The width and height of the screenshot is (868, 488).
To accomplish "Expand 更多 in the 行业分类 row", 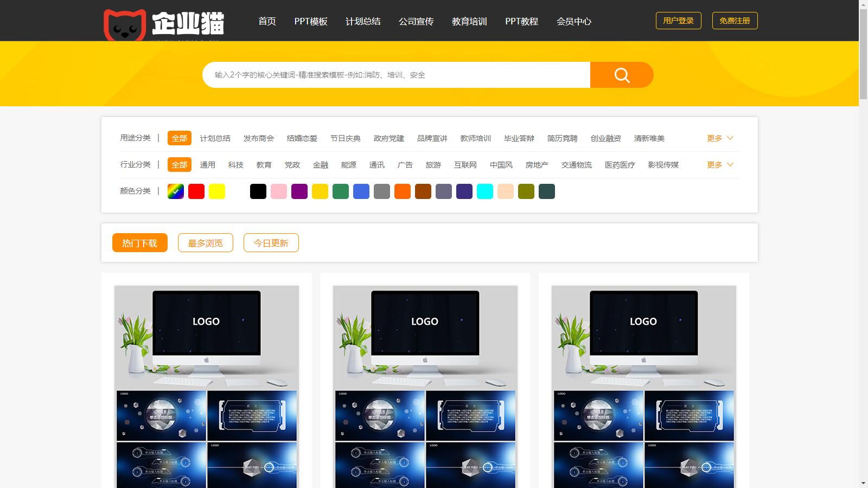I will pyautogui.click(x=719, y=165).
